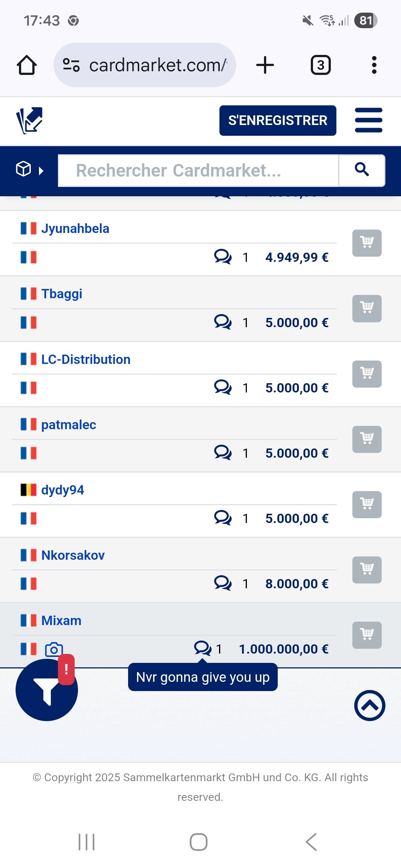Open seller profile patmalec

coord(69,425)
